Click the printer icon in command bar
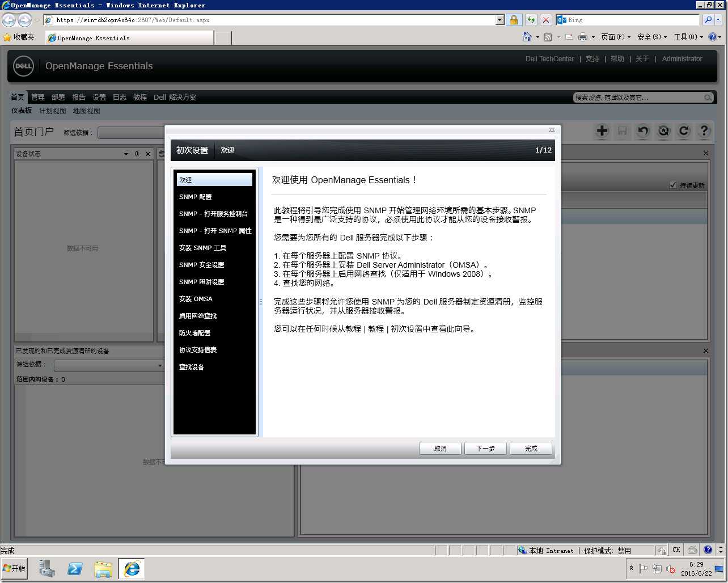728x583 pixels. click(x=583, y=37)
